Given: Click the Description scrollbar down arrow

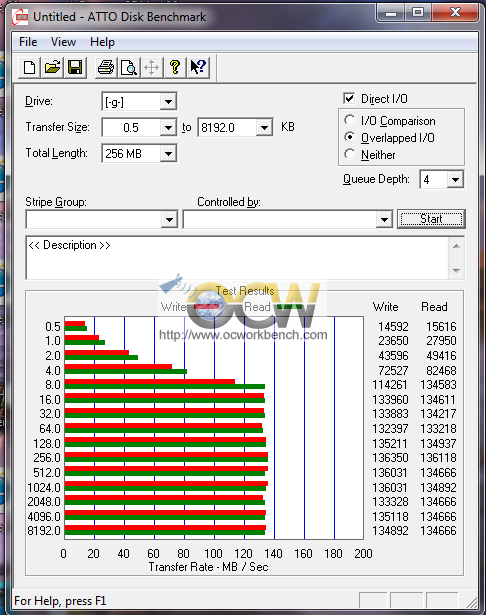Looking at the screenshot, I should [x=456, y=270].
